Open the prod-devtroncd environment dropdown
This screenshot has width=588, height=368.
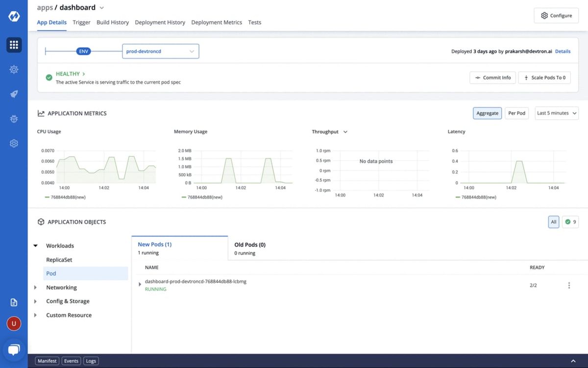click(160, 51)
